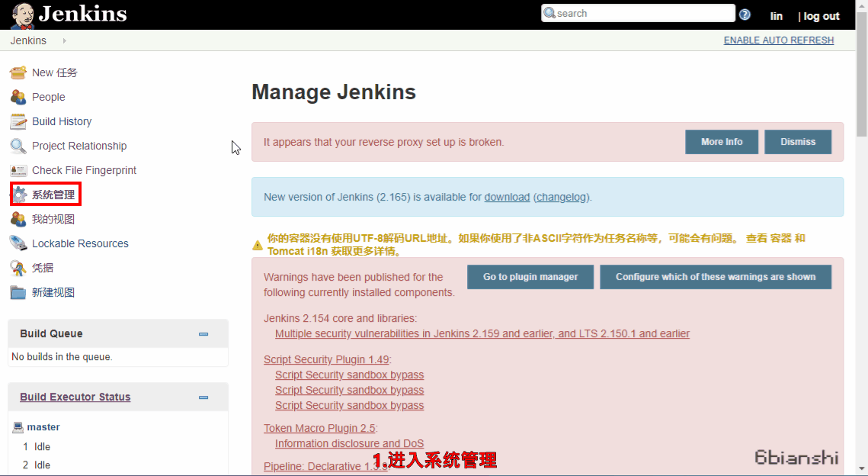Click the Tomcat i18n link
868x476 pixels.
(x=296, y=252)
